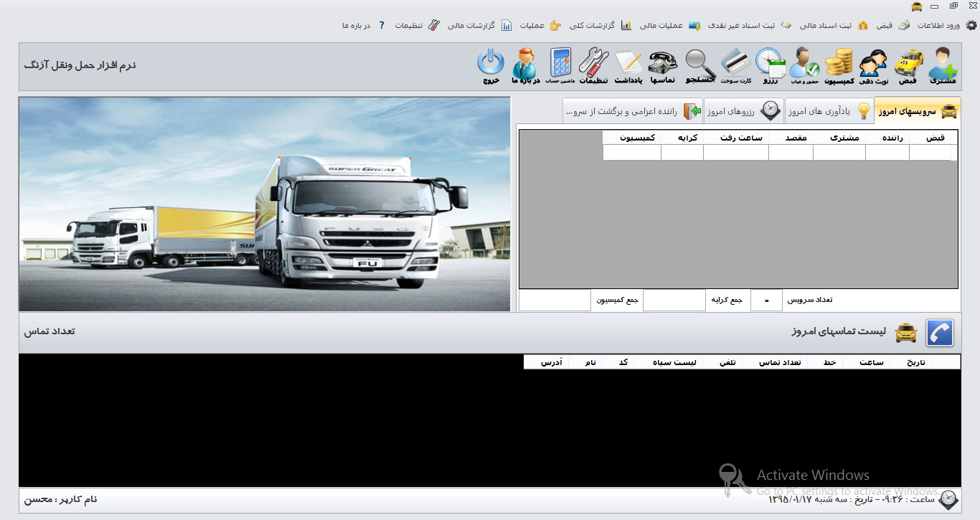Launch the ماشین حساب calculator icon

[x=560, y=66]
